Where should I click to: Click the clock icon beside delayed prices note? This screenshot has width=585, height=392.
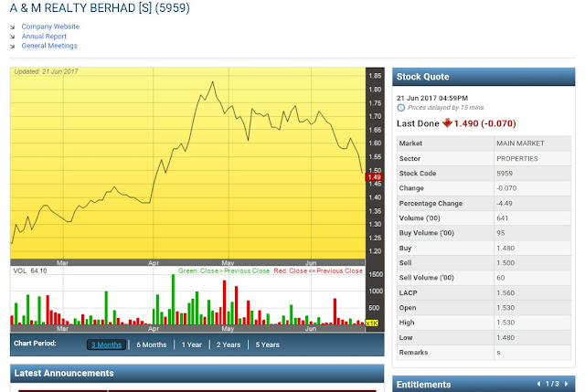point(401,108)
